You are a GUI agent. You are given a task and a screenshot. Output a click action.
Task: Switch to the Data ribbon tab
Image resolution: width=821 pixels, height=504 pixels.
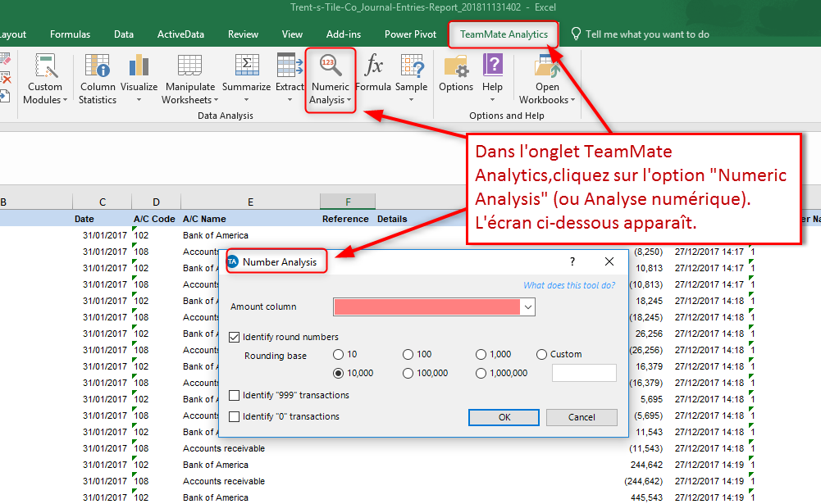pos(124,34)
